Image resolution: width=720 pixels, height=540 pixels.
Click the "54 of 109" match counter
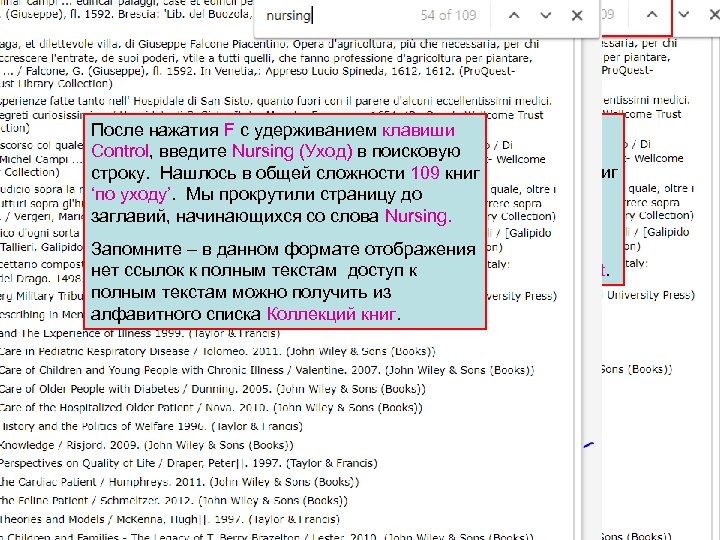449,16
